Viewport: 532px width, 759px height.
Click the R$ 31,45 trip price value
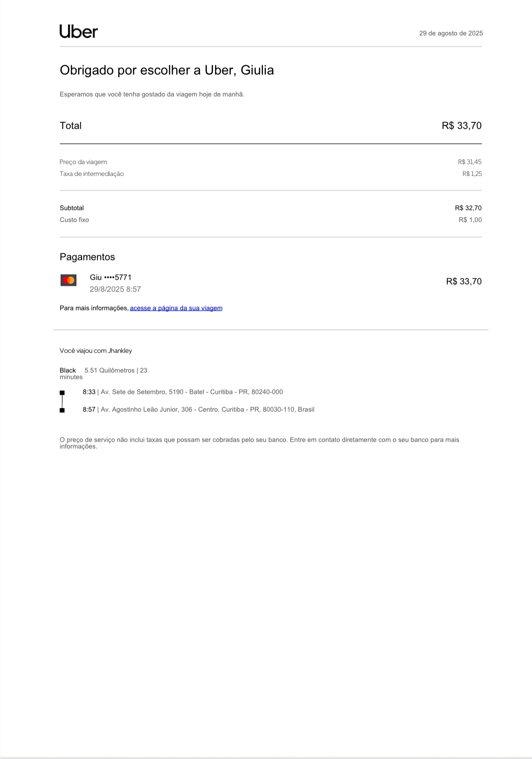(x=470, y=162)
